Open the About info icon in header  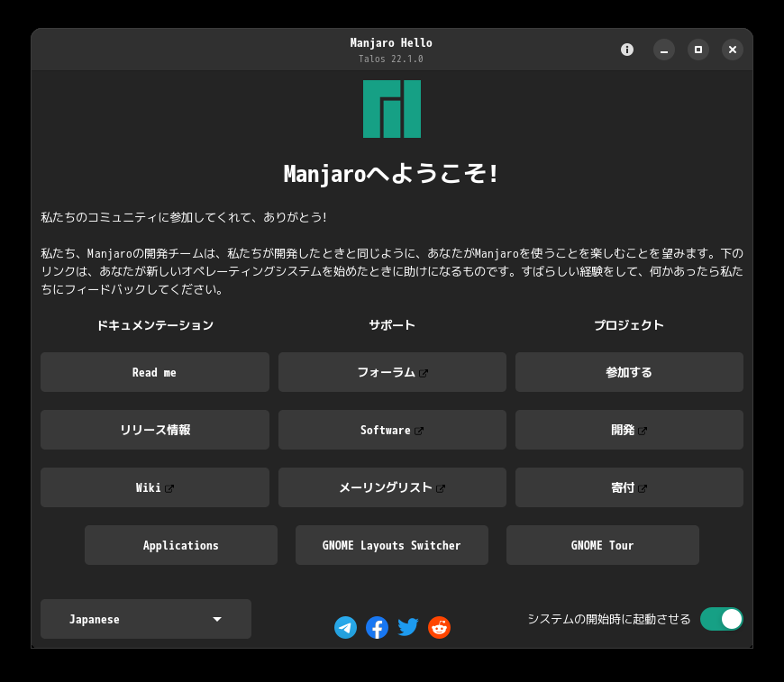point(627,50)
